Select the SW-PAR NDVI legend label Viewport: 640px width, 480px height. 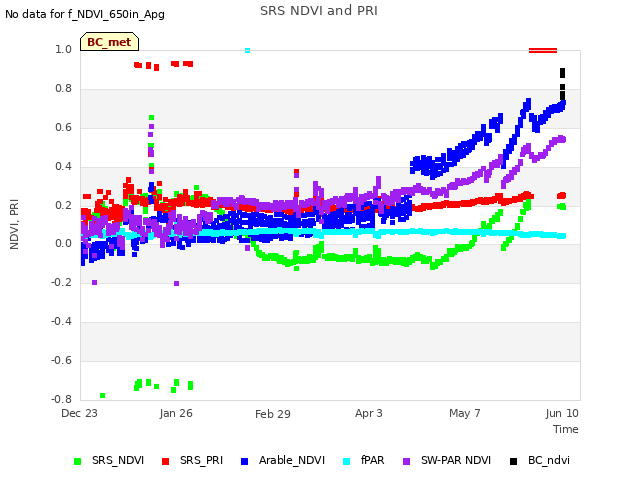pyautogui.click(x=456, y=460)
